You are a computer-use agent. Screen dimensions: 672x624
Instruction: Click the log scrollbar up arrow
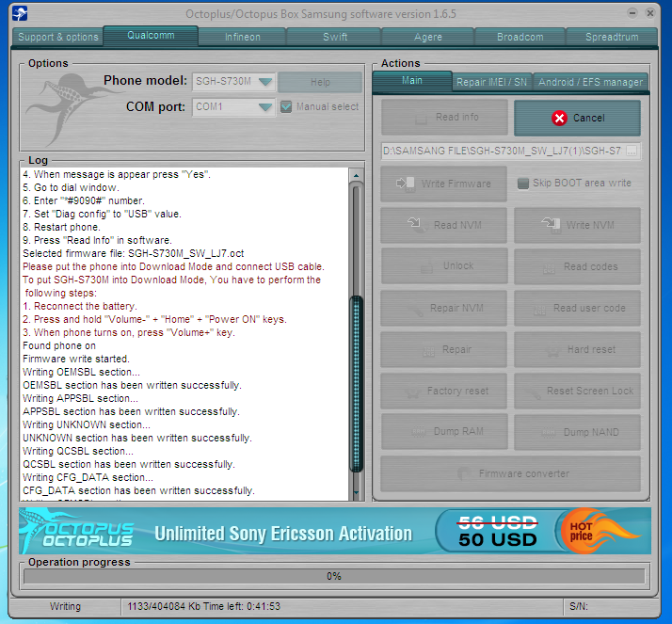click(x=356, y=175)
